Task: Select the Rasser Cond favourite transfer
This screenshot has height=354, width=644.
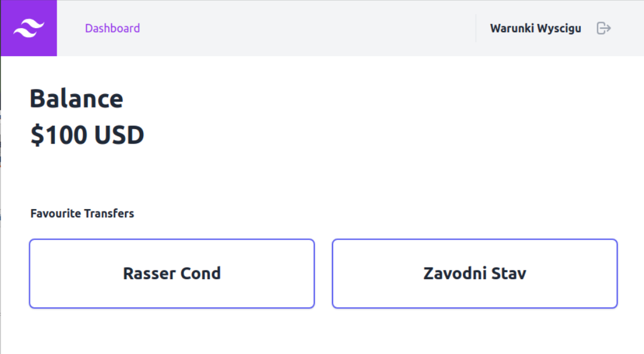Action: pos(172,273)
